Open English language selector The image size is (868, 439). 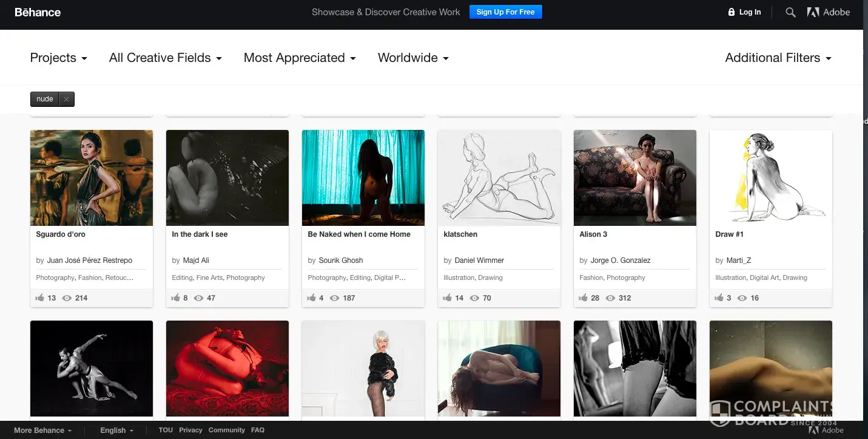[x=117, y=430]
